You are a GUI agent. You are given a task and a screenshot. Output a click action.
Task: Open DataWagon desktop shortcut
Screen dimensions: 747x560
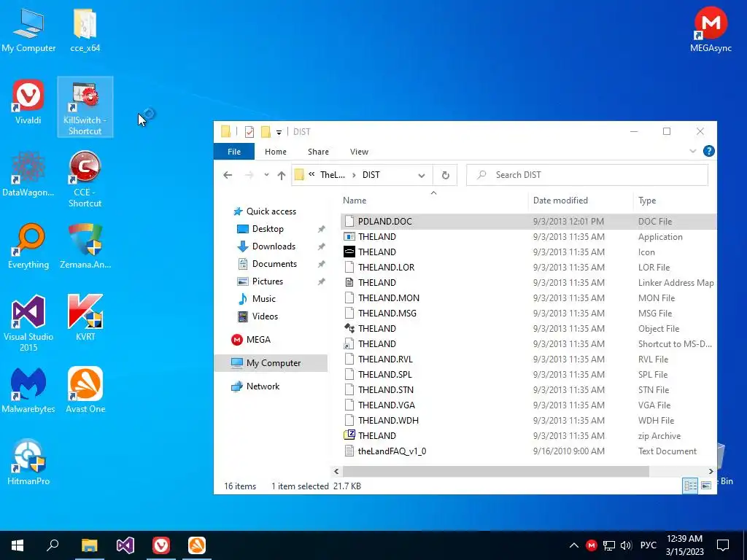click(x=28, y=174)
